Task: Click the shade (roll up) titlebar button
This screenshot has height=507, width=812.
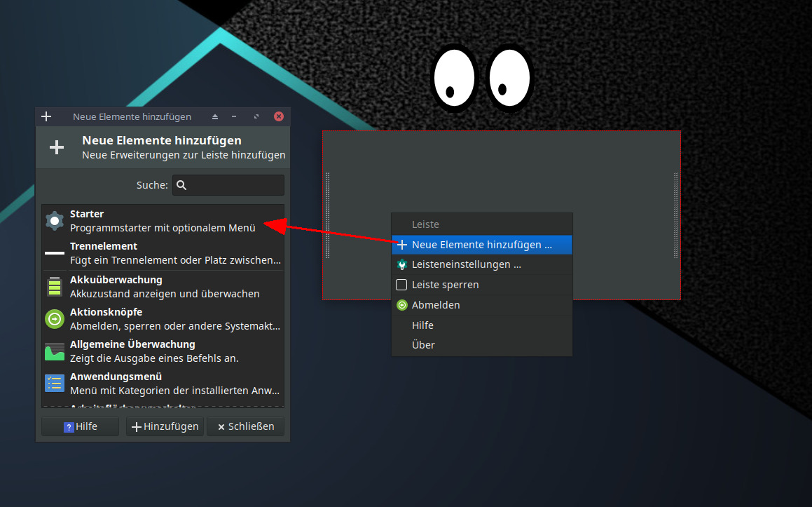Action: click(x=215, y=116)
